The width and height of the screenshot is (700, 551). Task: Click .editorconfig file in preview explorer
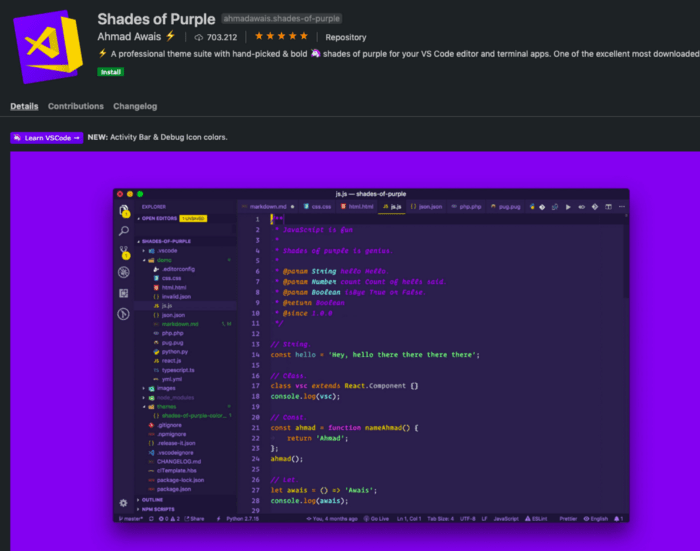(185, 269)
